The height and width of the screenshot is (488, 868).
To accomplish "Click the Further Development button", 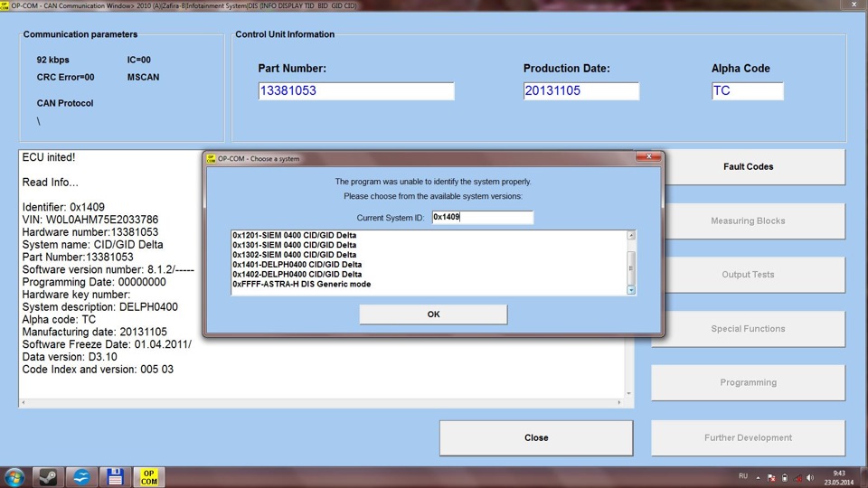I will (748, 437).
